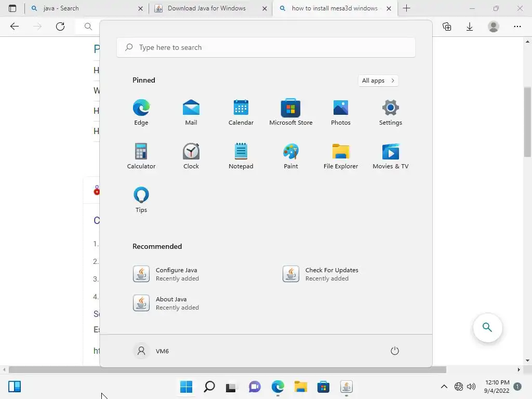This screenshot has width=532, height=399.
Task: Open the volume tray icon
Action: pyautogui.click(x=471, y=387)
